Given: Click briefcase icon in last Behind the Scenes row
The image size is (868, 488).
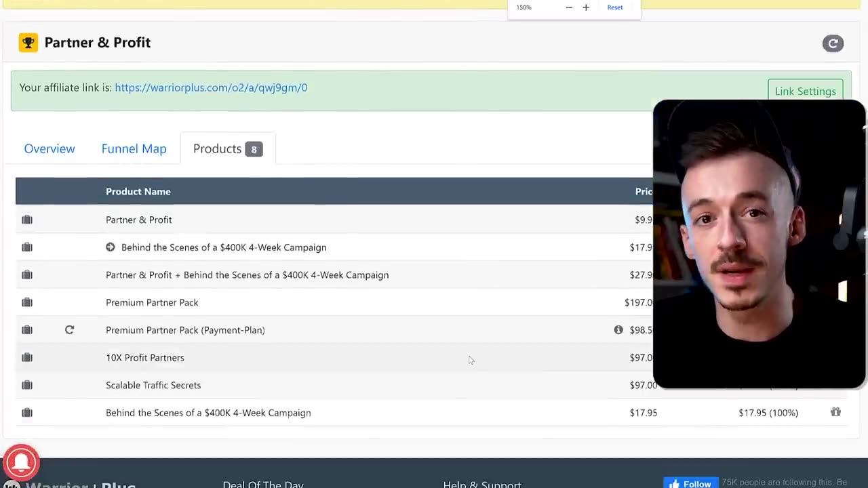Looking at the screenshot, I should tap(27, 413).
